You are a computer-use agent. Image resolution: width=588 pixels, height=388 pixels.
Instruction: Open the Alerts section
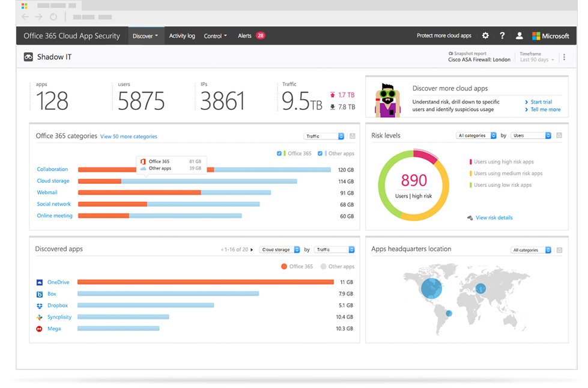(244, 36)
